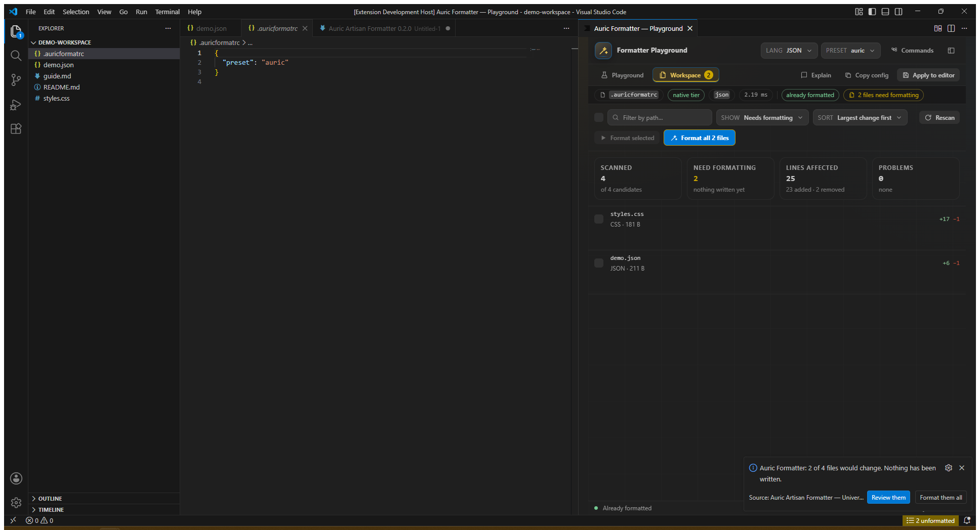Toggle bottom panel from title bar
Screen dimensions: 980x530
(x=885, y=12)
